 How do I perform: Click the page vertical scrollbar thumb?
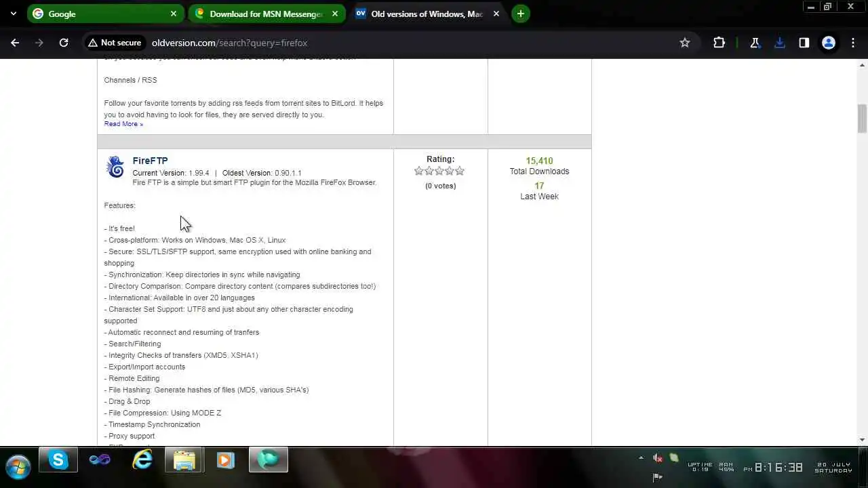click(x=862, y=119)
